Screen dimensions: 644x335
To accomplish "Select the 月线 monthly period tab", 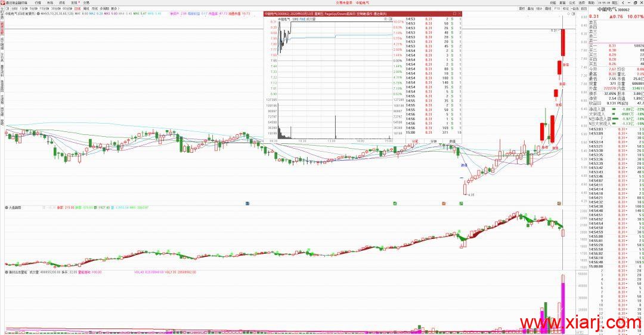I will (x=95, y=8).
